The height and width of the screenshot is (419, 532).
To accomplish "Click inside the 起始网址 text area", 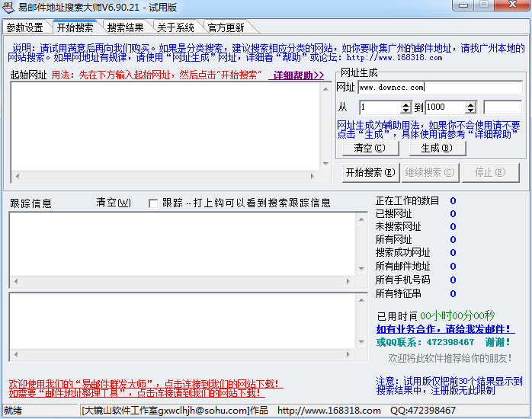I will (x=165, y=126).
